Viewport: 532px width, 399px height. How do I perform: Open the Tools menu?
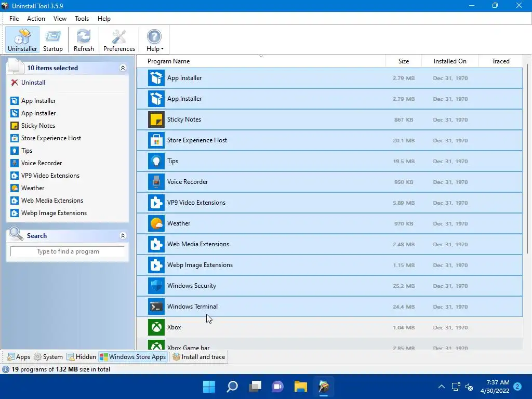[x=82, y=19]
